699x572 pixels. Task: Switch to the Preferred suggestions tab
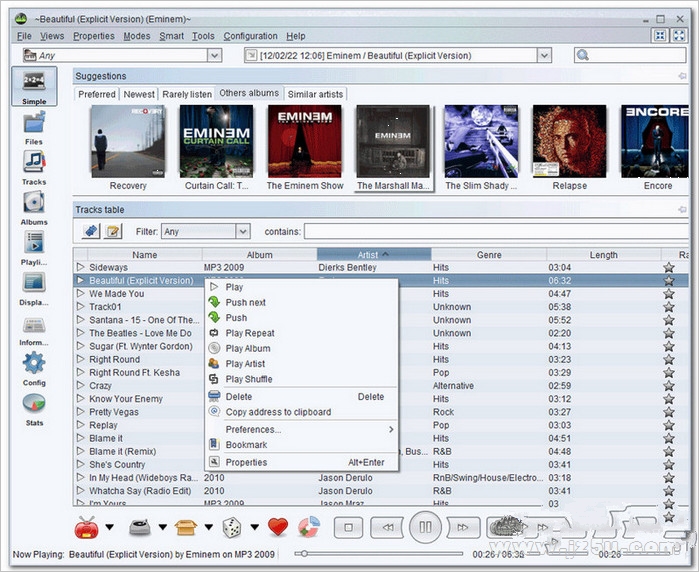97,94
